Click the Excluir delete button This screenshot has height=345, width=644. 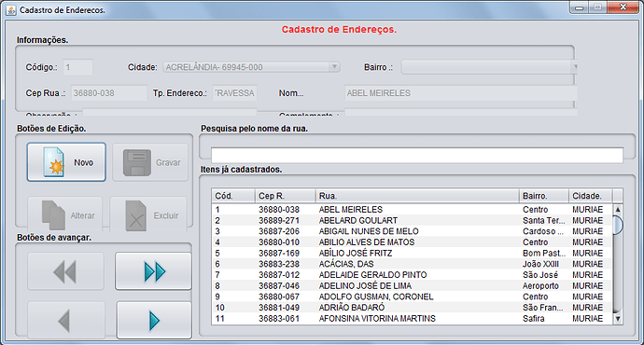(x=148, y=214)
